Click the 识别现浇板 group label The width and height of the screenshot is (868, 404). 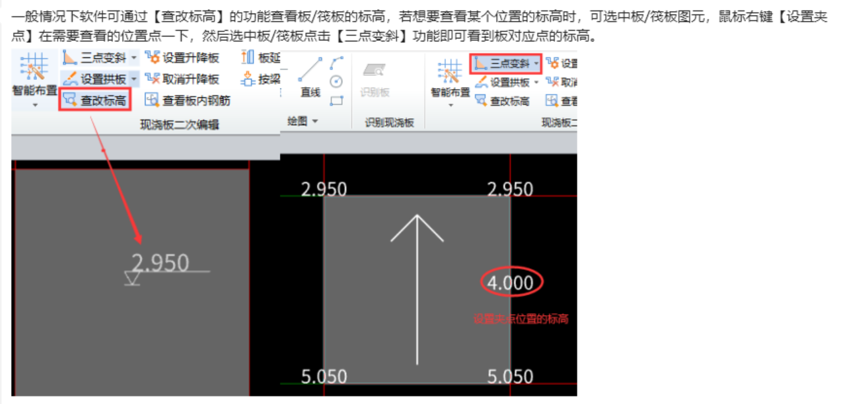[390, 122]
